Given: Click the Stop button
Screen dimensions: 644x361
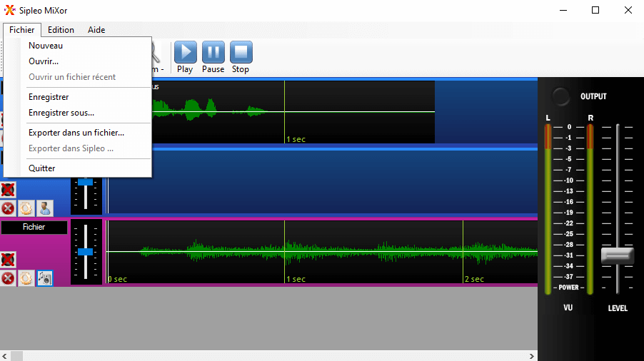Looking at the screenshot, I should coord(241,57).
